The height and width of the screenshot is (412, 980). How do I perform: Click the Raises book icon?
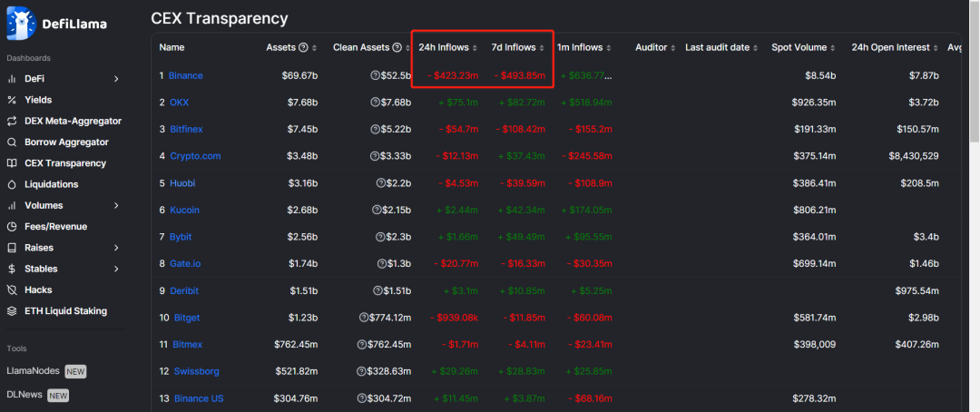pos(11,248)
